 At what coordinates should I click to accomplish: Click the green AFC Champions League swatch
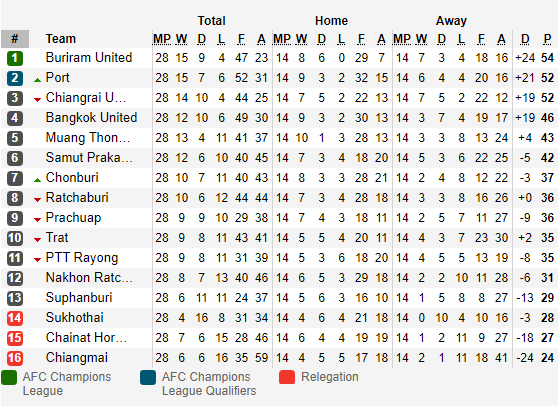(x=9, y=378)
